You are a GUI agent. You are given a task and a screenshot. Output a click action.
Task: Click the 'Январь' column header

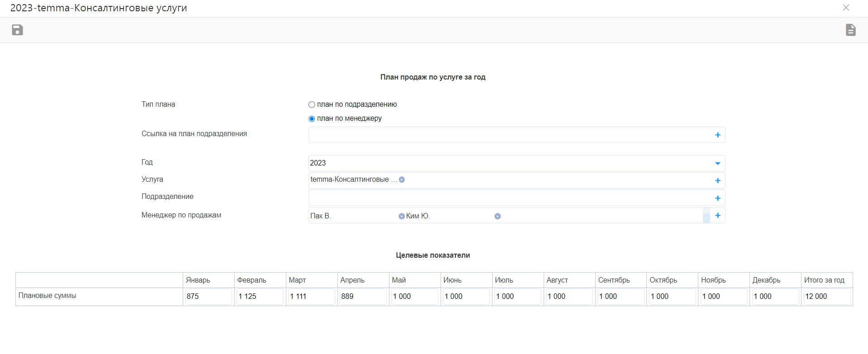coord(198,280)
